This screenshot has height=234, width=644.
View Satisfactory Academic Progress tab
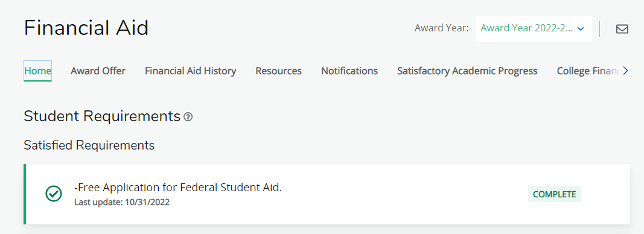point(467,71)
